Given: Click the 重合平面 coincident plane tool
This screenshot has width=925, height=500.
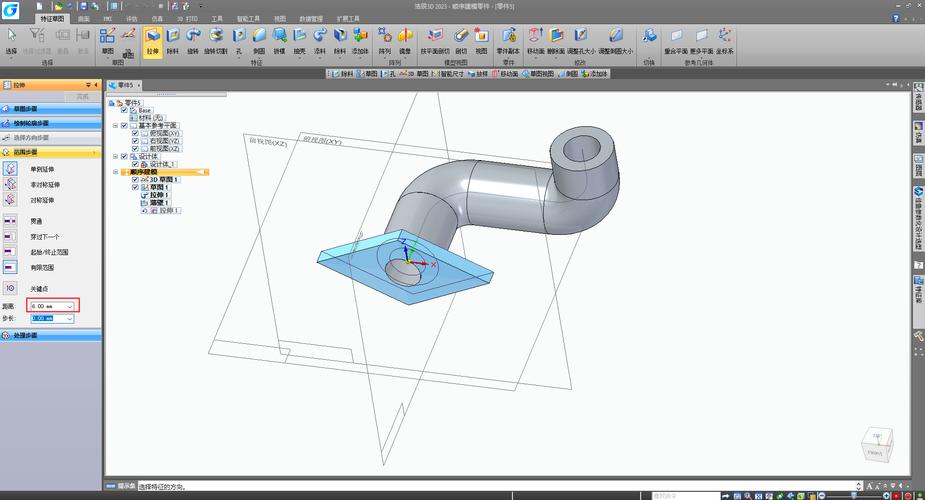Looking at the screenshot, I should point(676,41).
